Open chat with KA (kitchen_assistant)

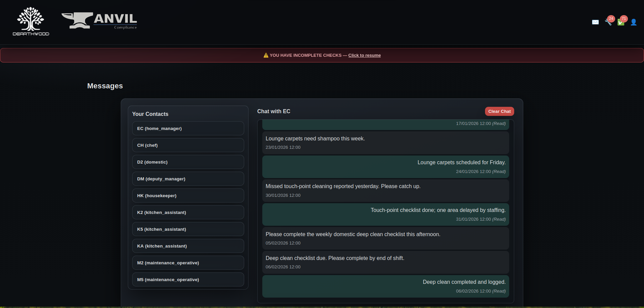(188, 246)
